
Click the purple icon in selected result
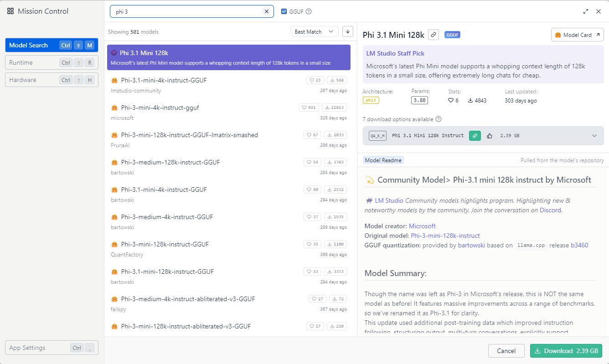tap(114, 53)
